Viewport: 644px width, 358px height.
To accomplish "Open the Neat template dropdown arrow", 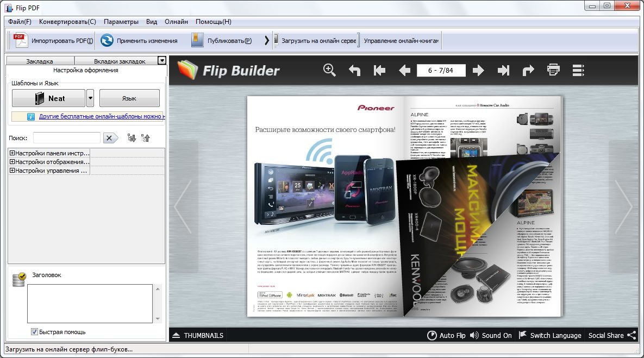I will tap(90, 98).
